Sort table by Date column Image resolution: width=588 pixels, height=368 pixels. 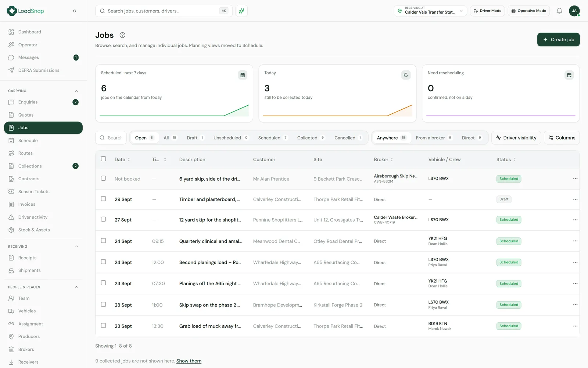pyautogui.click(x=122, y=160)
